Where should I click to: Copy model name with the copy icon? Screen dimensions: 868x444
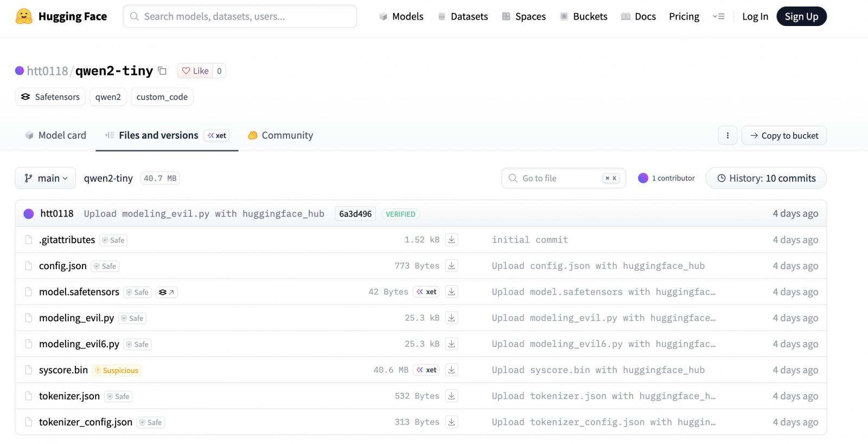[x=162, y=71]
